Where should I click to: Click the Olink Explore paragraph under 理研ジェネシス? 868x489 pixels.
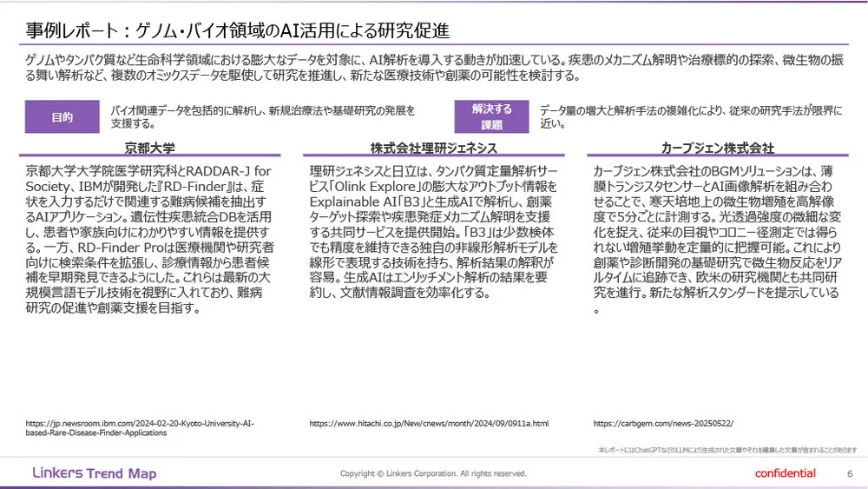click(x=433, y=231)
